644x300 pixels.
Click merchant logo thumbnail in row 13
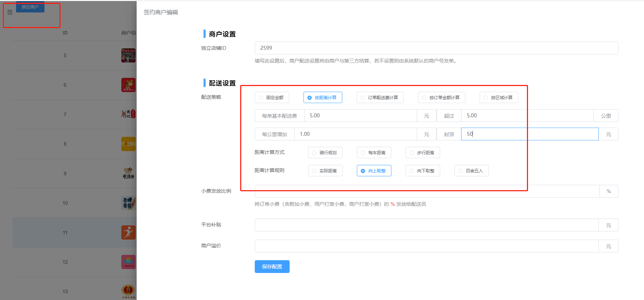[x=128, y=291]
